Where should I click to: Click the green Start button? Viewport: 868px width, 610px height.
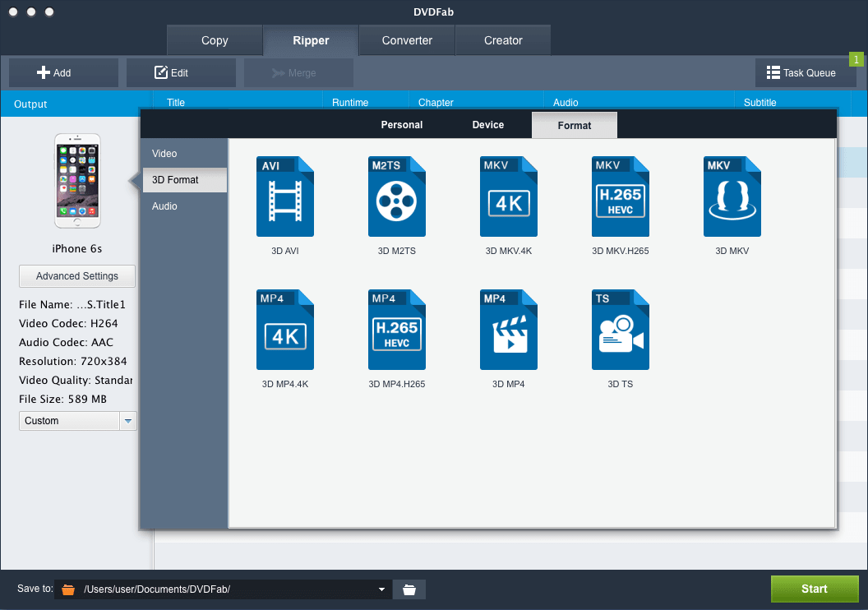coord(815,589)
